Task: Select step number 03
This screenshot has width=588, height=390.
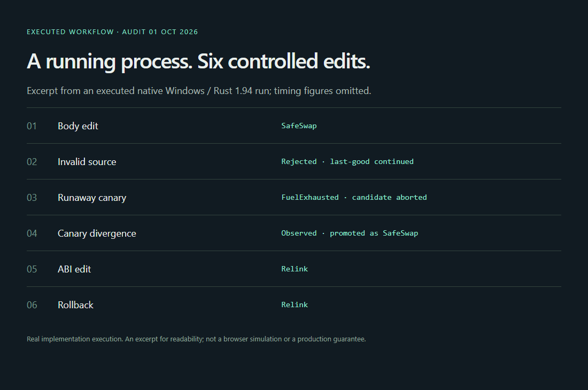Action: tap(32, 198)
